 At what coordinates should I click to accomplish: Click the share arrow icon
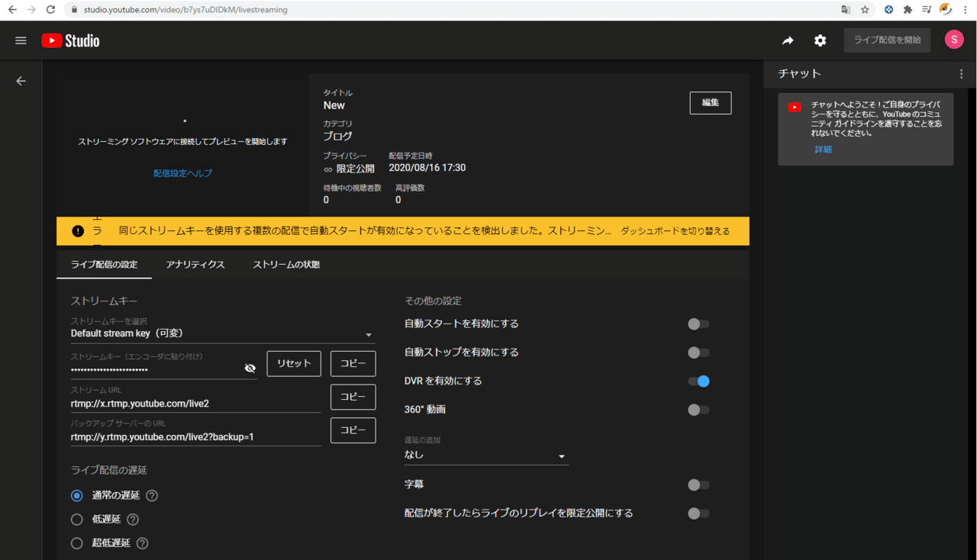788,40
